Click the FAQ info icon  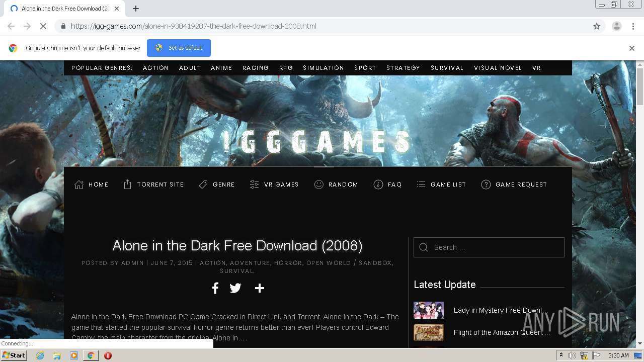tap(378, 185)
